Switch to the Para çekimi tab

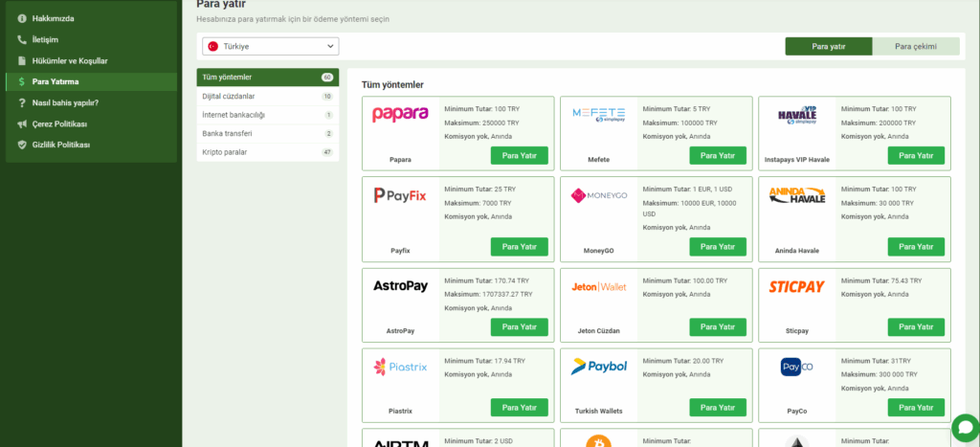[x=916, y=46]
